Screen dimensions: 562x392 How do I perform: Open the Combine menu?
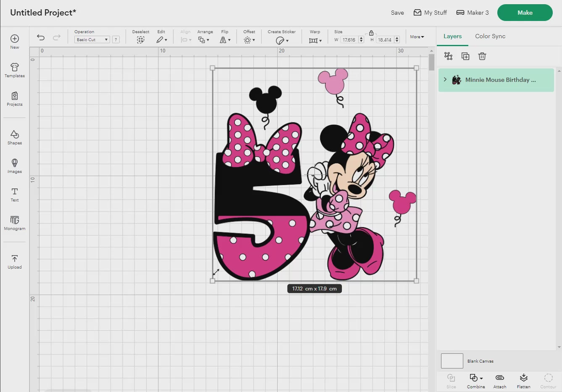[476, 381]
